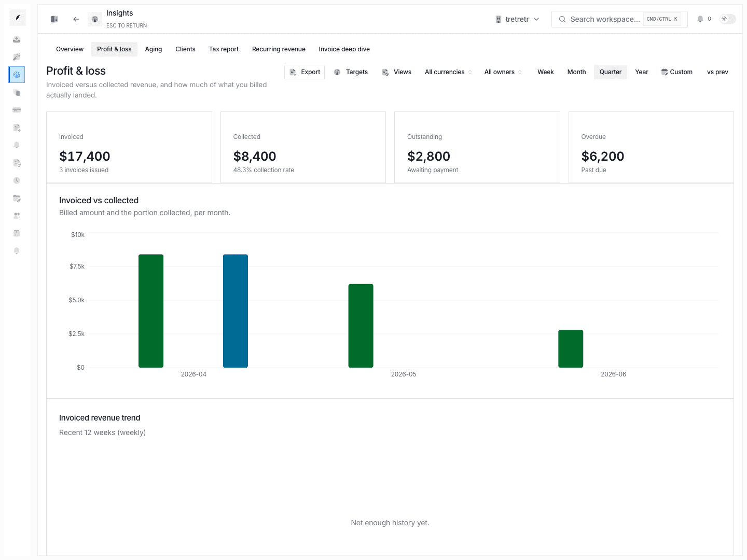The image size is (747, 560).
Task: Click the "Not enough history yet." message
Action: click(x=390, y=523)
